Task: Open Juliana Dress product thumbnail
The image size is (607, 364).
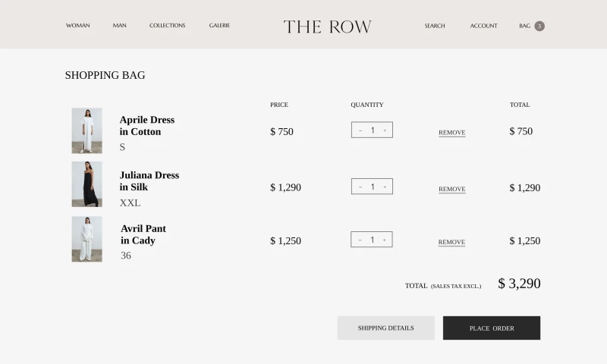Action: [x=86, y=184]
